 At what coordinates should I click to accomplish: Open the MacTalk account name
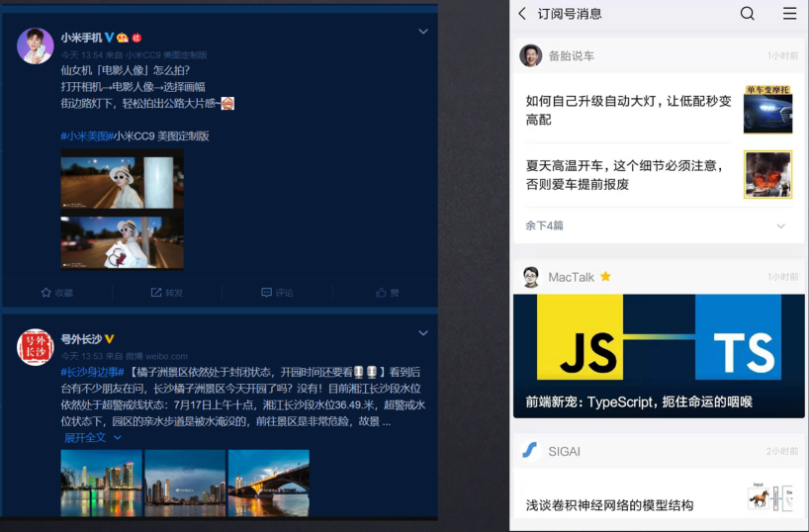coord(572,277)
